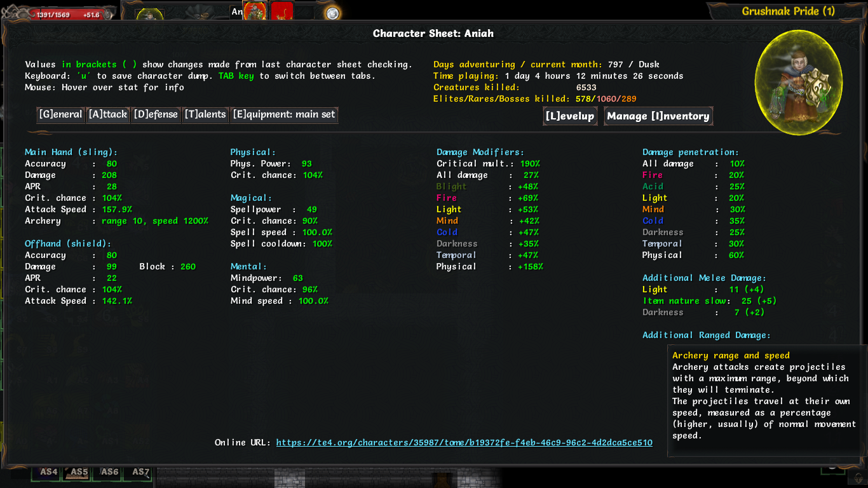Click the Archery range 10, speed 1200% stat
868x488 pixels.
[116, 220]
